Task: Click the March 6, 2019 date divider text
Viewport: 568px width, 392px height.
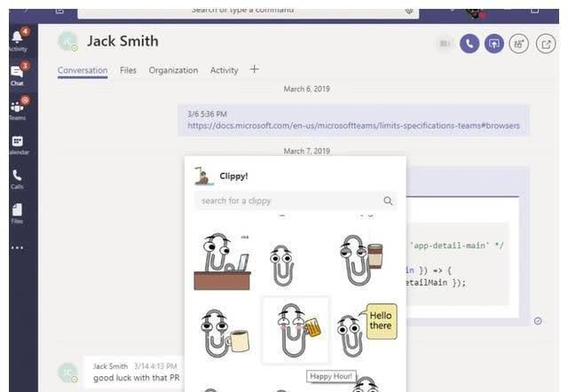Action: coord(306,89)
